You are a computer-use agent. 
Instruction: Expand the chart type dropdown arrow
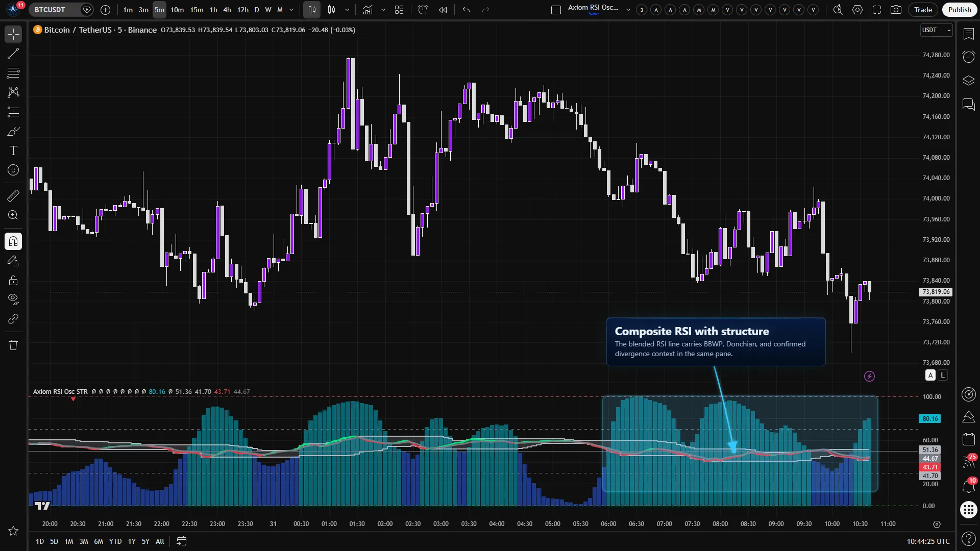click(x=347, y=10)
